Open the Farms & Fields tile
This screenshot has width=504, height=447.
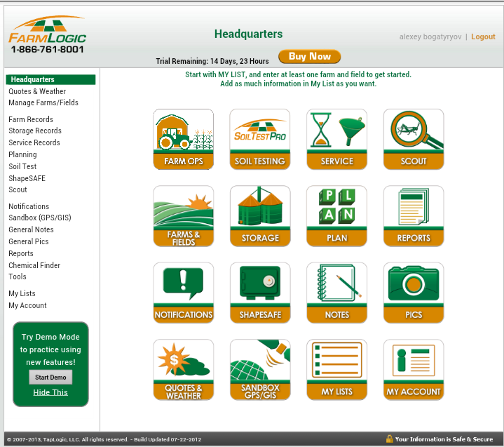tap(184, 216)
